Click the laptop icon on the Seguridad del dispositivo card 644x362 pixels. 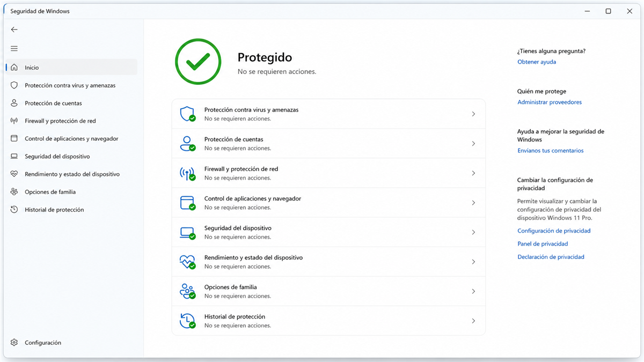(x=187, y=232)
